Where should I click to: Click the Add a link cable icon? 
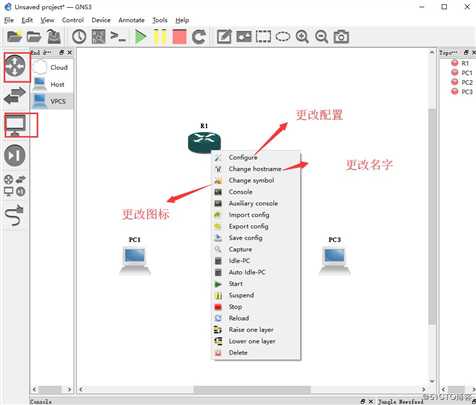pyautogui.click(x=15, y=215)
